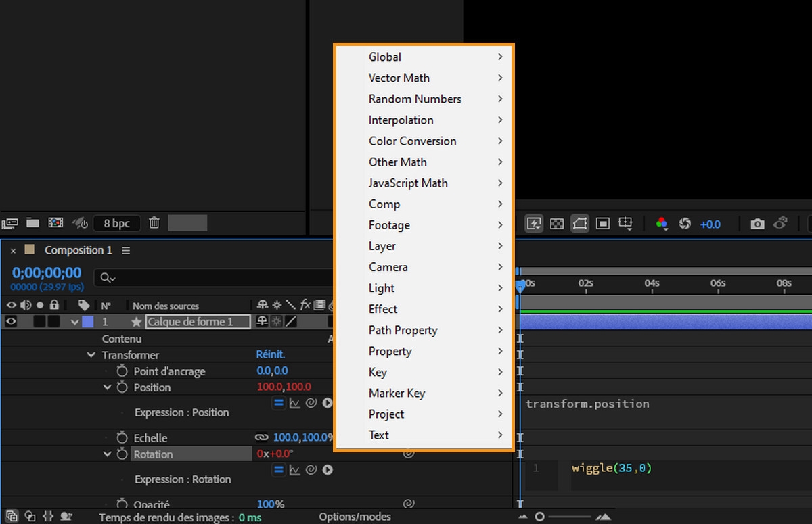Collapse the Calque de forme 1 layer
Screen dimensions: 812x524
[75, 323]
